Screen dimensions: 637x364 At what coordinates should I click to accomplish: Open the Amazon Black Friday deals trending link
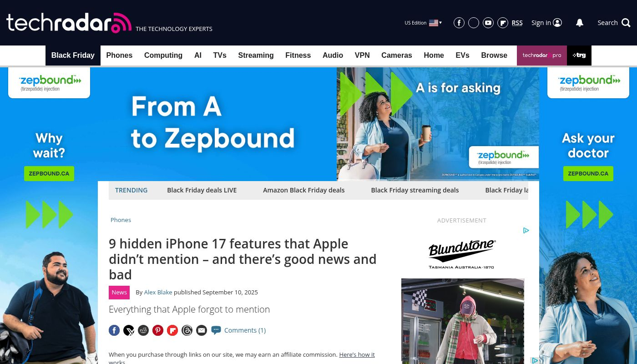click(304, 190)
